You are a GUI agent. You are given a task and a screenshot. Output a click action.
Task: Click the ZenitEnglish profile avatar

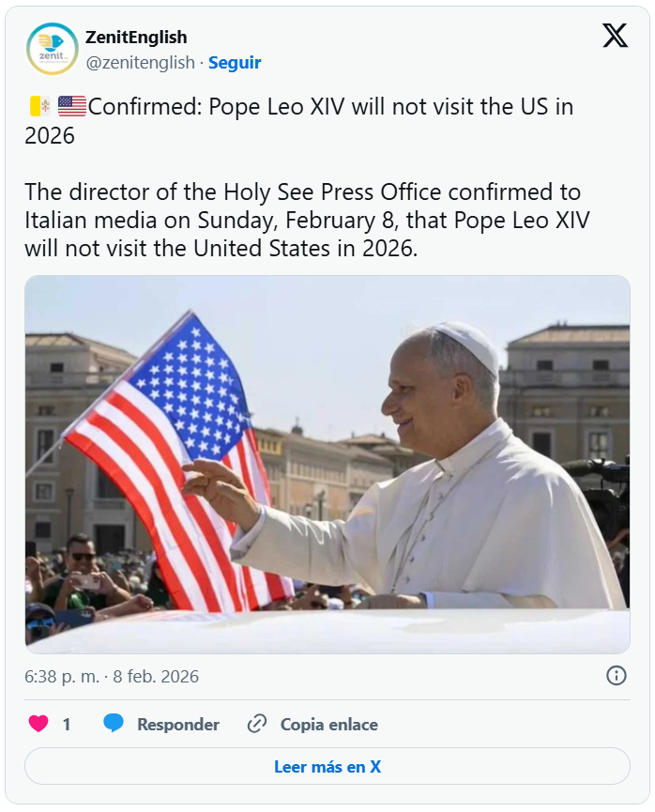(x=53, y=49)
